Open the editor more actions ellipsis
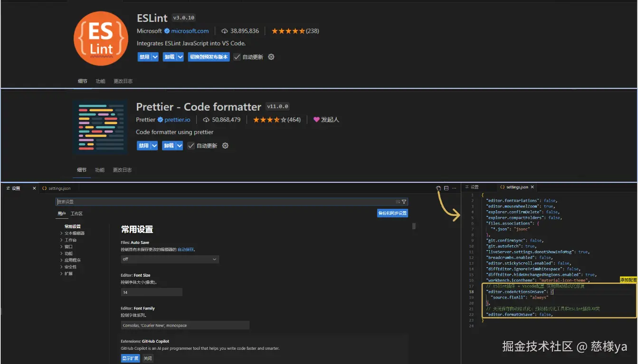 454,188
